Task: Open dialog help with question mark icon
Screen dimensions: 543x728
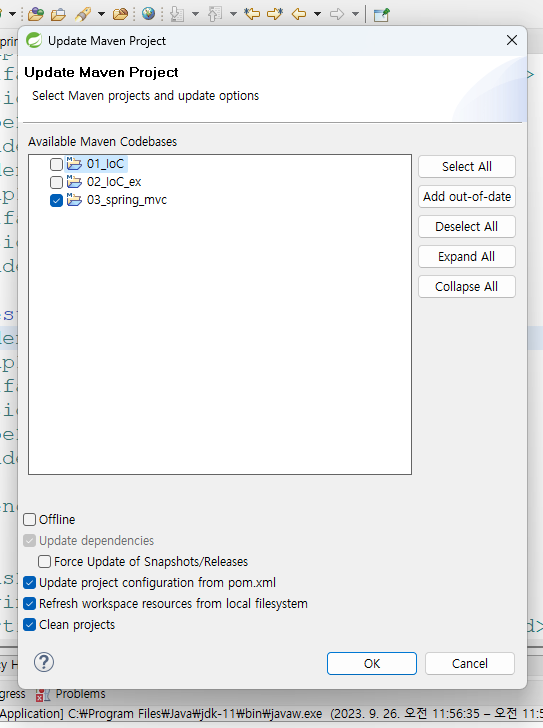Action: (44, 663)
